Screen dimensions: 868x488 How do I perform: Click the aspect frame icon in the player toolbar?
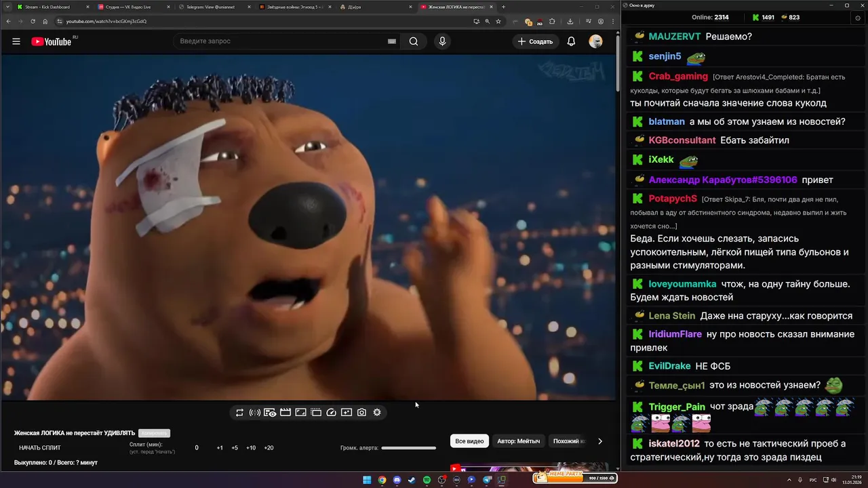pyautogui.click(x=300, y=412)
